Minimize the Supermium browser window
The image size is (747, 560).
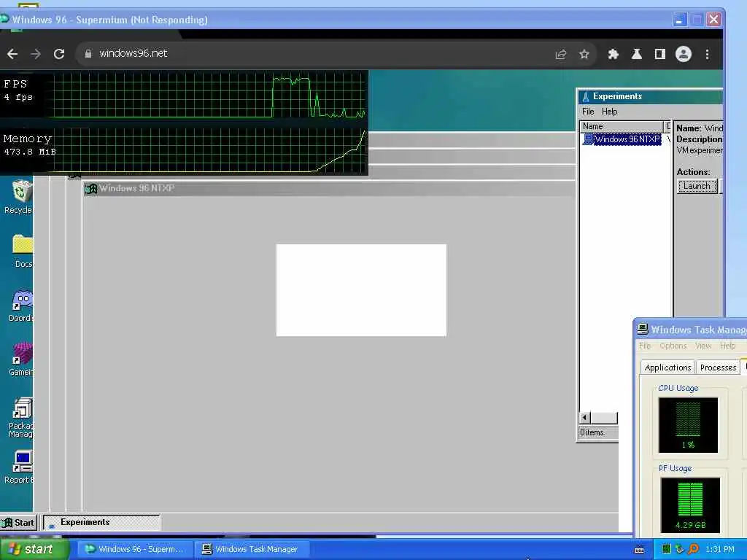coord(679,20)
